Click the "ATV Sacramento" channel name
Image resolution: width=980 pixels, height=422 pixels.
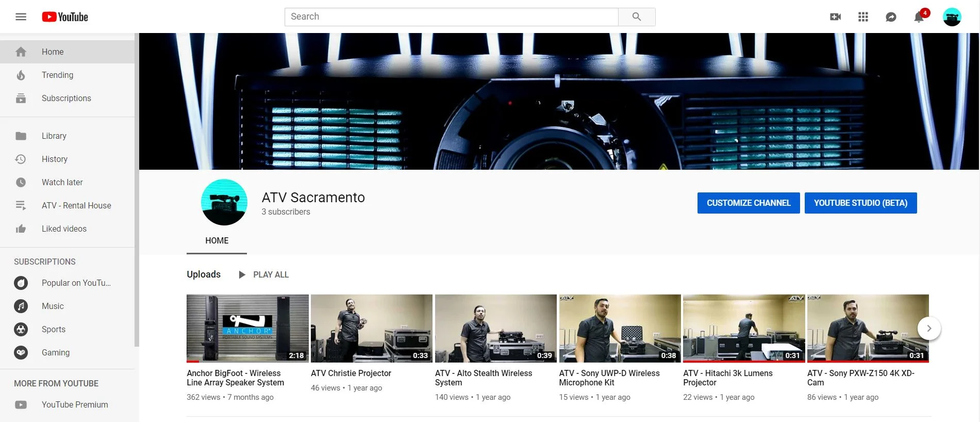pos(313,198)
